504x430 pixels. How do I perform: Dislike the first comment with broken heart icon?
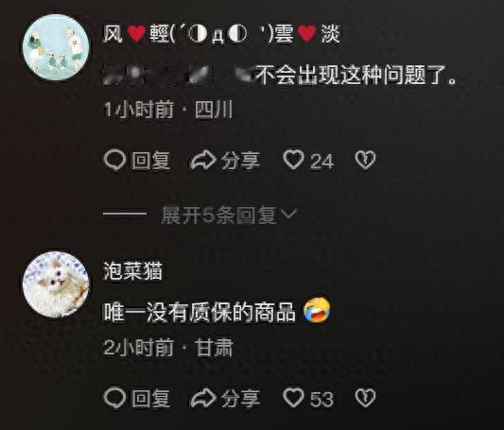pos(365,160)
